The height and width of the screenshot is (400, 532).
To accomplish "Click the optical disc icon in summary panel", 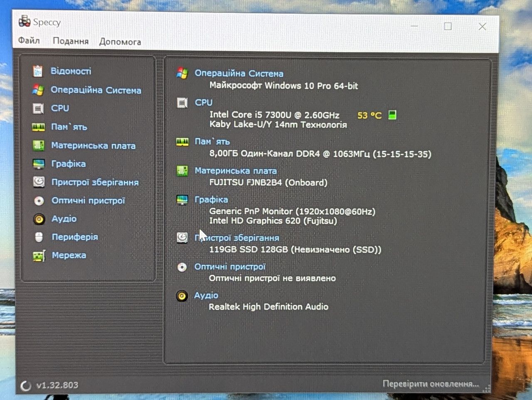I will (x=182, y=267).
